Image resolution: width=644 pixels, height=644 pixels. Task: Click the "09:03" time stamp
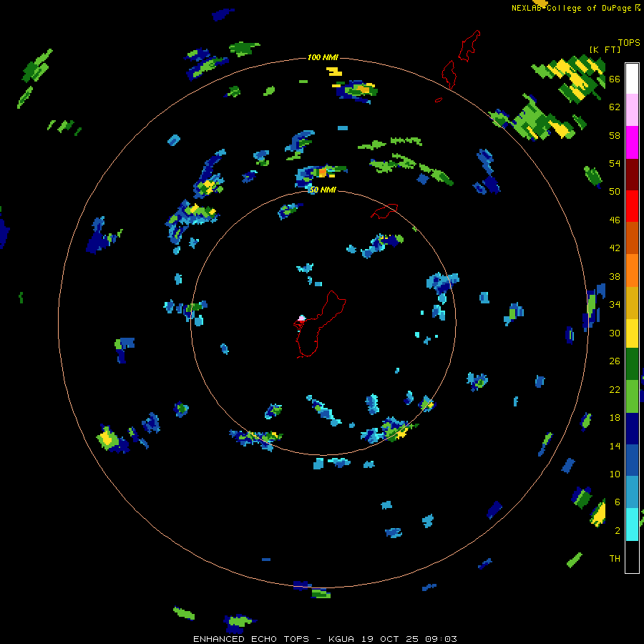(x=441, y=639)
